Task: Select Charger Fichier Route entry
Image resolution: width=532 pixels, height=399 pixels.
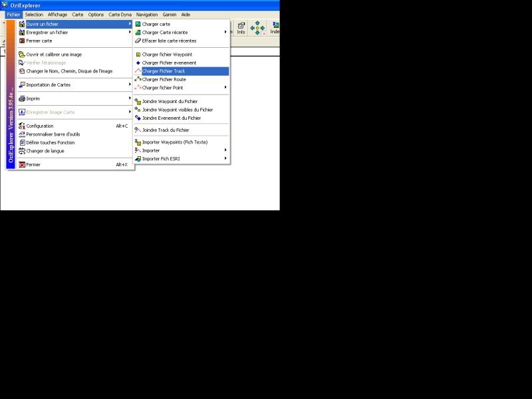Action: coord(182,79)
